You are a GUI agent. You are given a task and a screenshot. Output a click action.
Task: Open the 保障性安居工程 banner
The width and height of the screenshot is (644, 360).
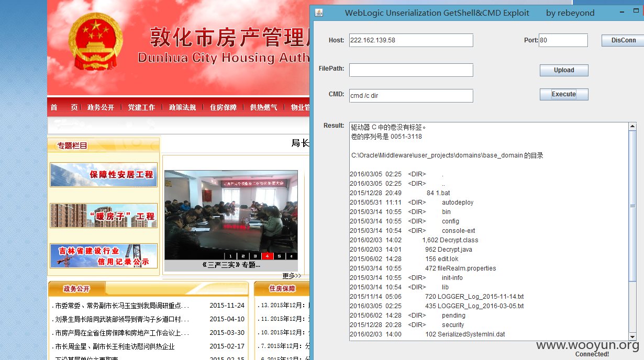point(104,175)
